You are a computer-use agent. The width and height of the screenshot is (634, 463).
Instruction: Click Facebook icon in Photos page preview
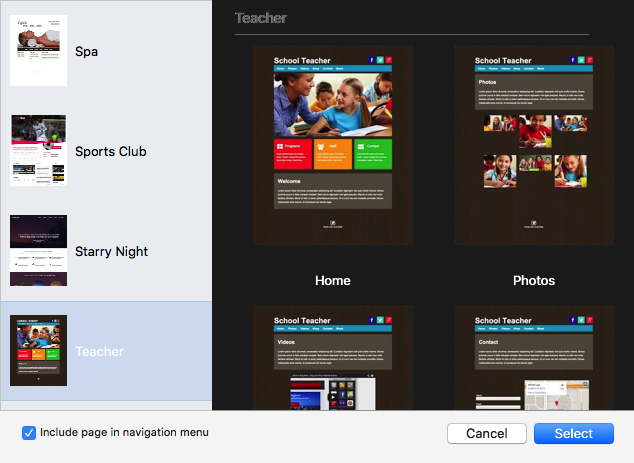(573, 60)
